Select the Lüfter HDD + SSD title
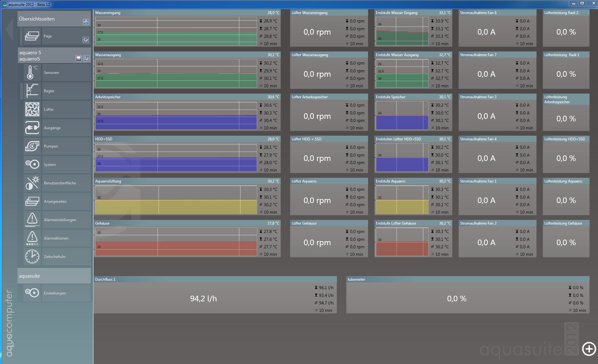Viewport: 598px width, 364px height. click(x=306, y=139)
